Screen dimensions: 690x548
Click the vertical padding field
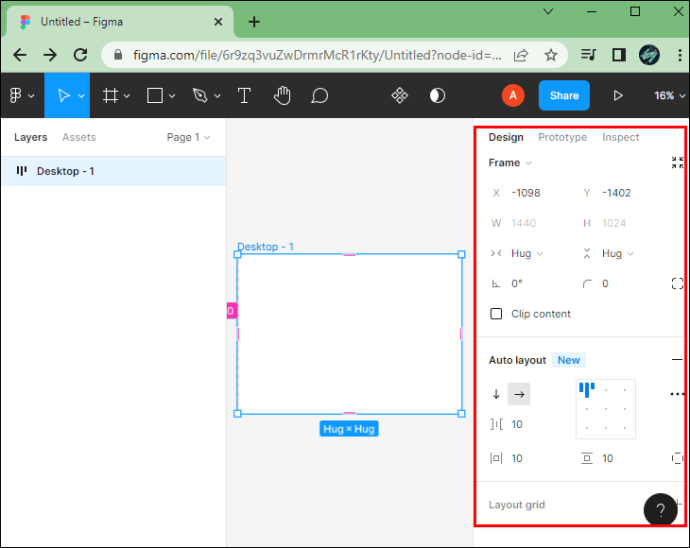[608, 458]
